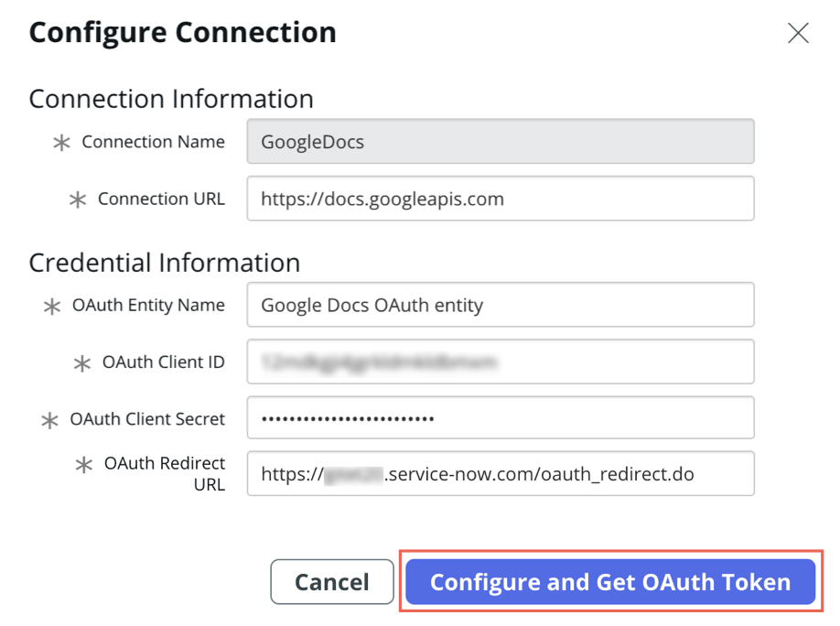This screenshot has height=626, width=840.
Task: Click the OAuth Client ID label
Action: coord(164,362)
